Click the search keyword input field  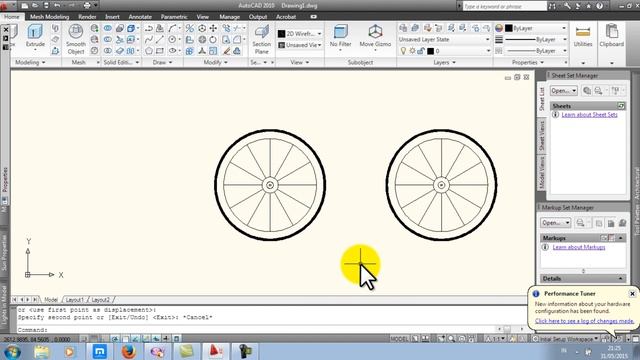[x=504, y=6]
